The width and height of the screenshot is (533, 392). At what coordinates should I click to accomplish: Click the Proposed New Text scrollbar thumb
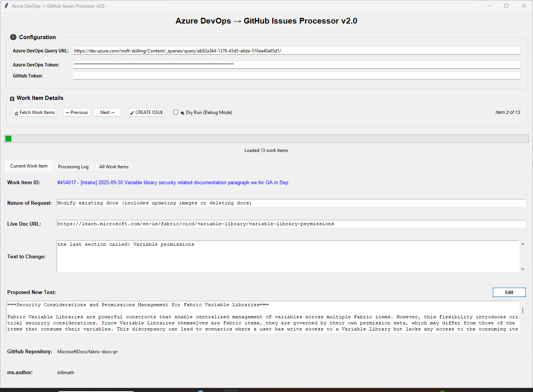(523, 311)
